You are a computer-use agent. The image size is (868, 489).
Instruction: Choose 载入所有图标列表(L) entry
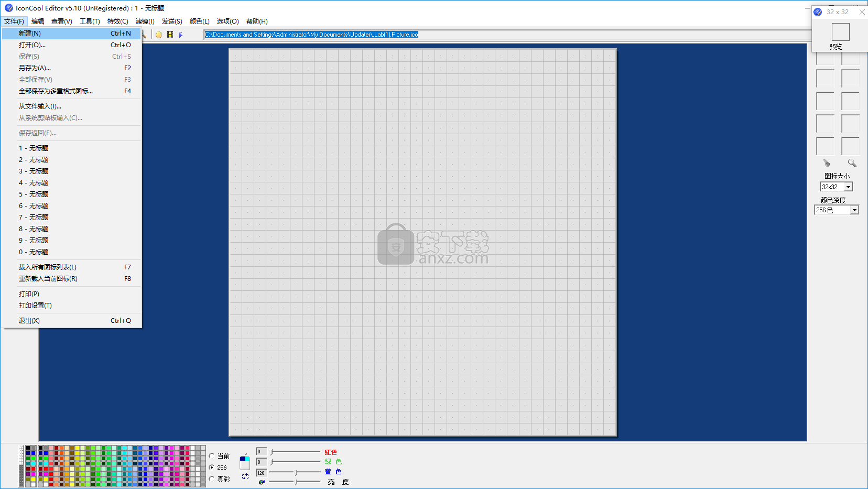tap(72, 267)
